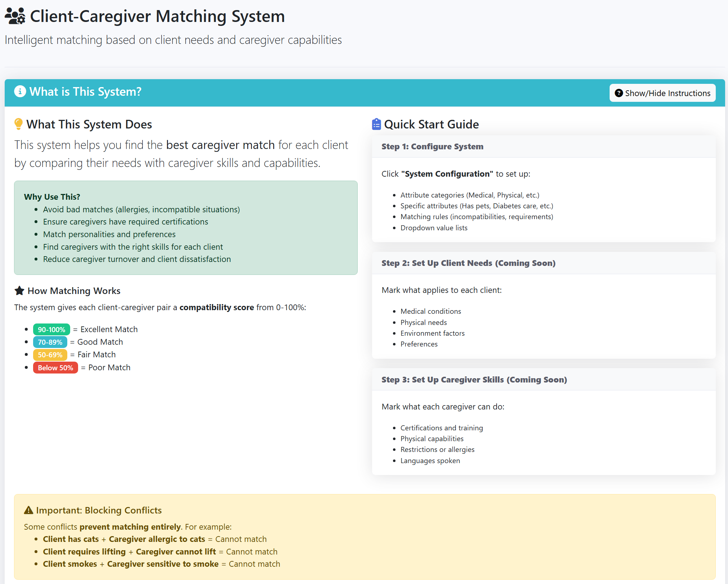728x584 pixels.
Task: Click the people-with-gear icon beside the page title
Action: point(15,16)
